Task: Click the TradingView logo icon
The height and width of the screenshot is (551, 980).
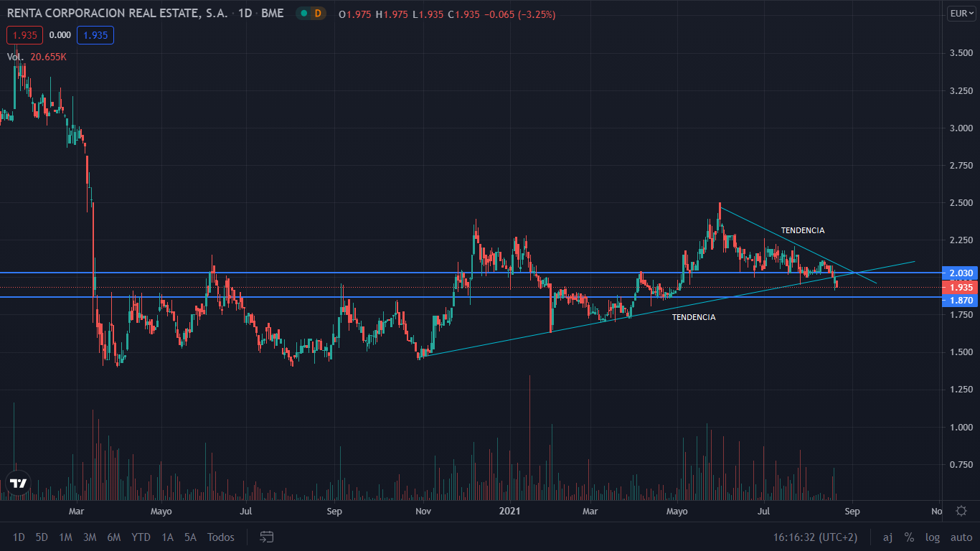Action: (19, 483)
